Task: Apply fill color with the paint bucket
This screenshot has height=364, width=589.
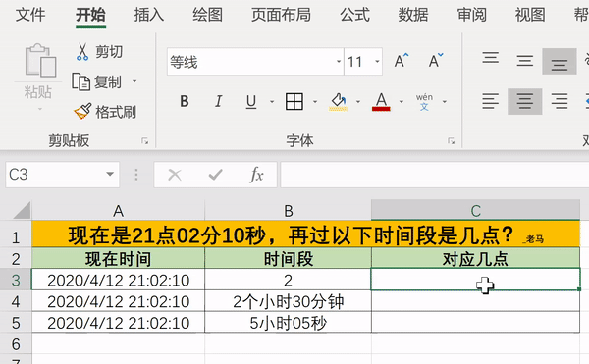Action: [338, 102]
